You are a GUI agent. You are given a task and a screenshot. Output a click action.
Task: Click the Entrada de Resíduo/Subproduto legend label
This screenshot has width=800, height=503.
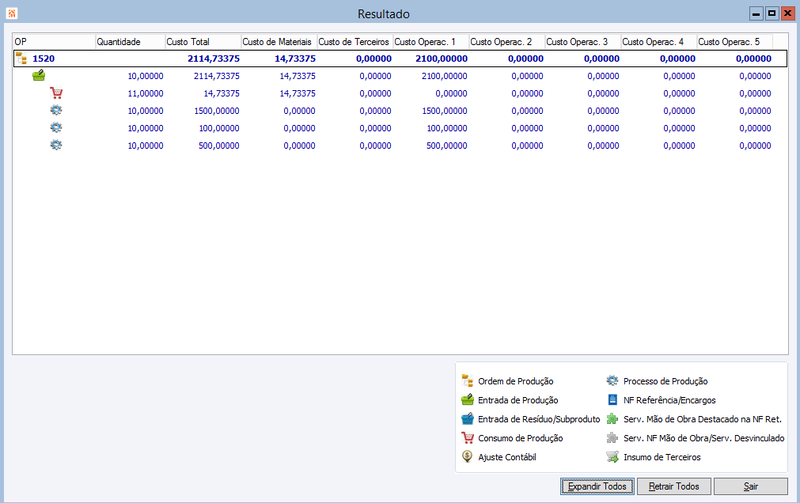[539, 419]
